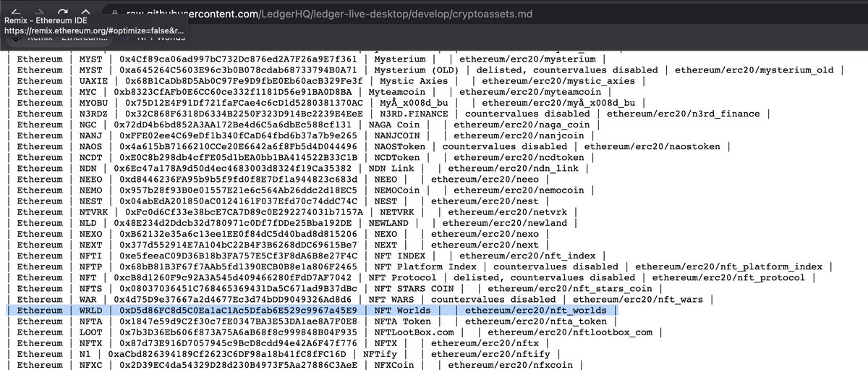
Task: Reload the page with the refresh icon
Action: 63,12
